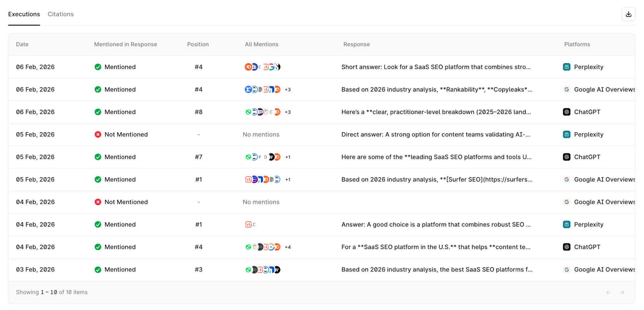The height and width of the screenshot is (310, 644).
Task: Open the Executions tab
Action: pos(24,14)
